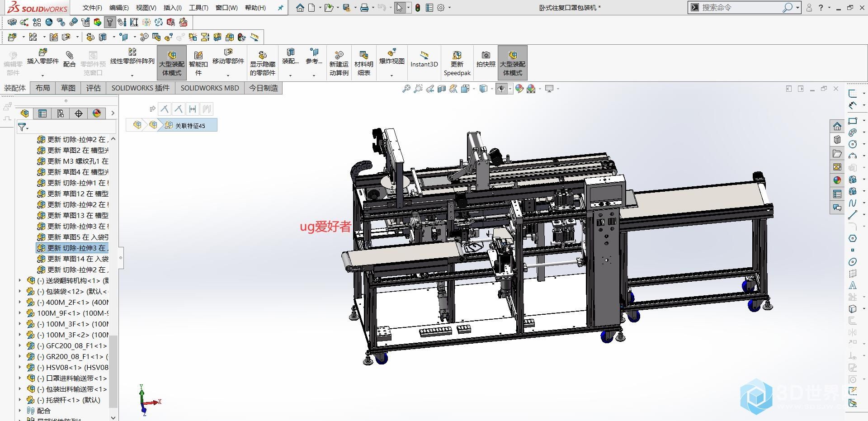Screen dimensions: 868x421
Task: Click the Options gear icon in title toolbar
Action: [441, 8]
